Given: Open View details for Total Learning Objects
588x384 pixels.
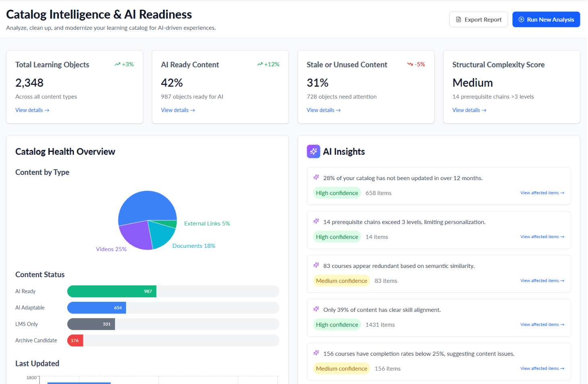Looking at the screenshot, I should click(32, 110).
